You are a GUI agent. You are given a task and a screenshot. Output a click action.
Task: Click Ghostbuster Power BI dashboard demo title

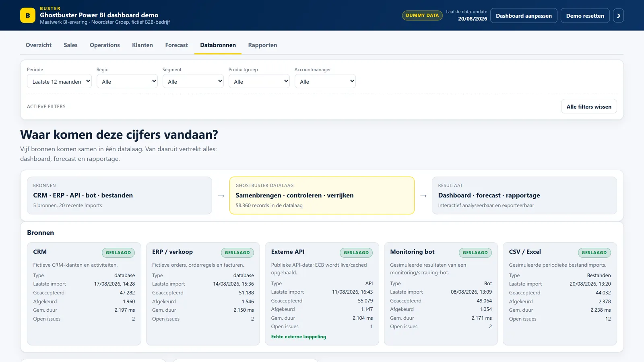tap(99, 15)
